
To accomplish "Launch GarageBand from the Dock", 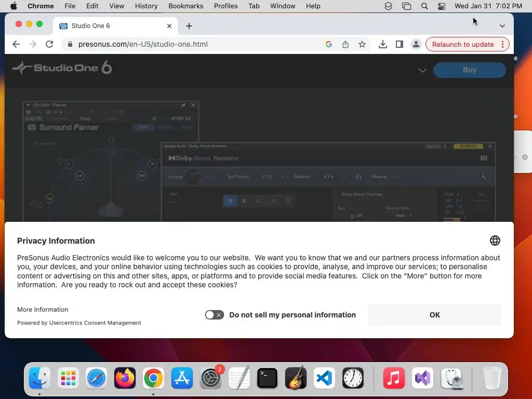I will click(296, 378).
